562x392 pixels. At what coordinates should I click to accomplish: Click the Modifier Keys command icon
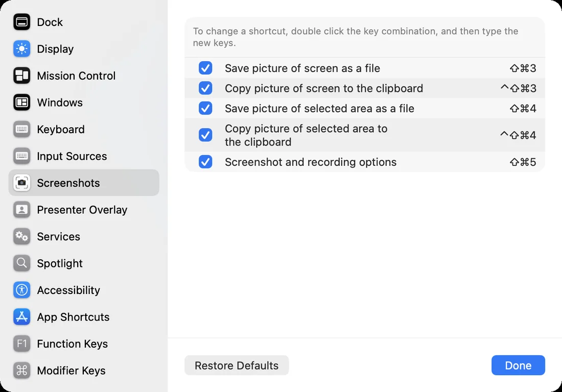(22, 370)
